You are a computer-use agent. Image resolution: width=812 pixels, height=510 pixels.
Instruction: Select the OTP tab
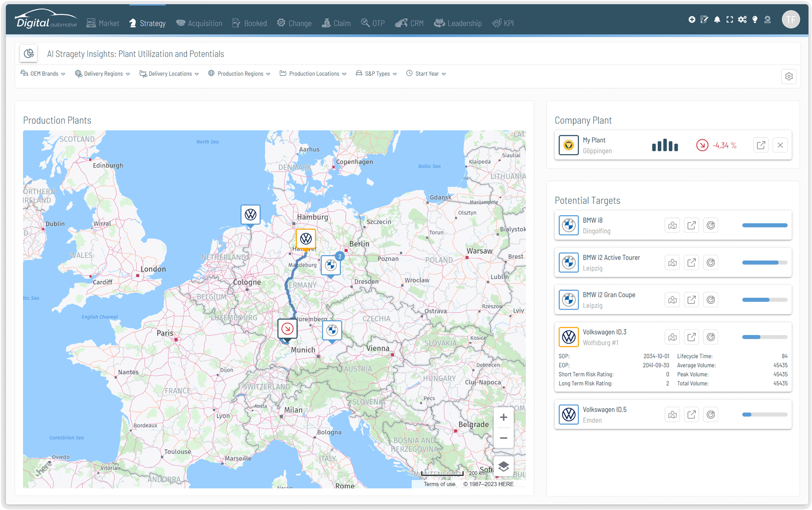click(373, 23)
